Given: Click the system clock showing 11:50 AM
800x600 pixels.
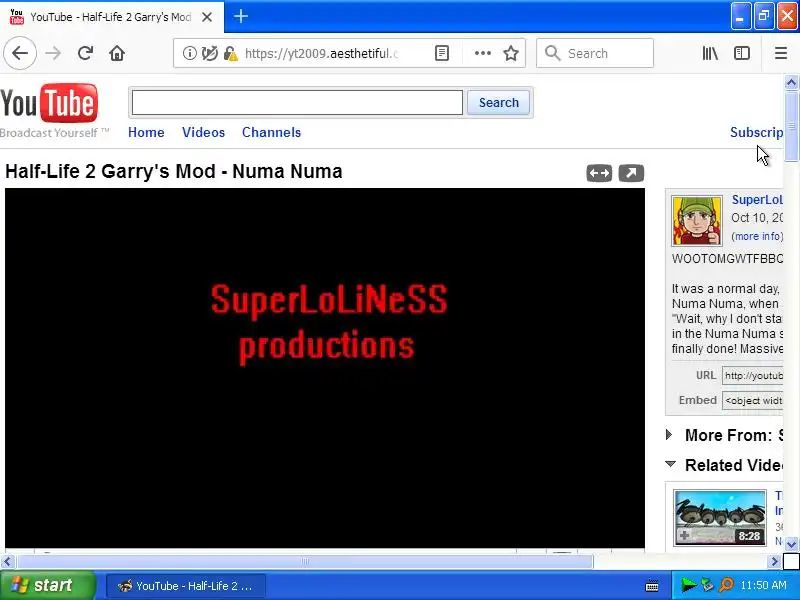Looking at the screenshot, I should tap(763, 585).
